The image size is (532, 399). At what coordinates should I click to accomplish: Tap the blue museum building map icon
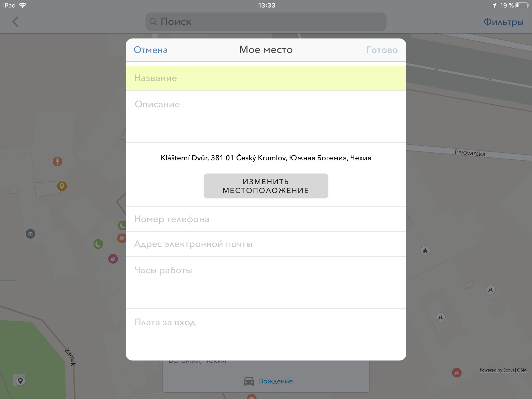(x=30, y=234)
